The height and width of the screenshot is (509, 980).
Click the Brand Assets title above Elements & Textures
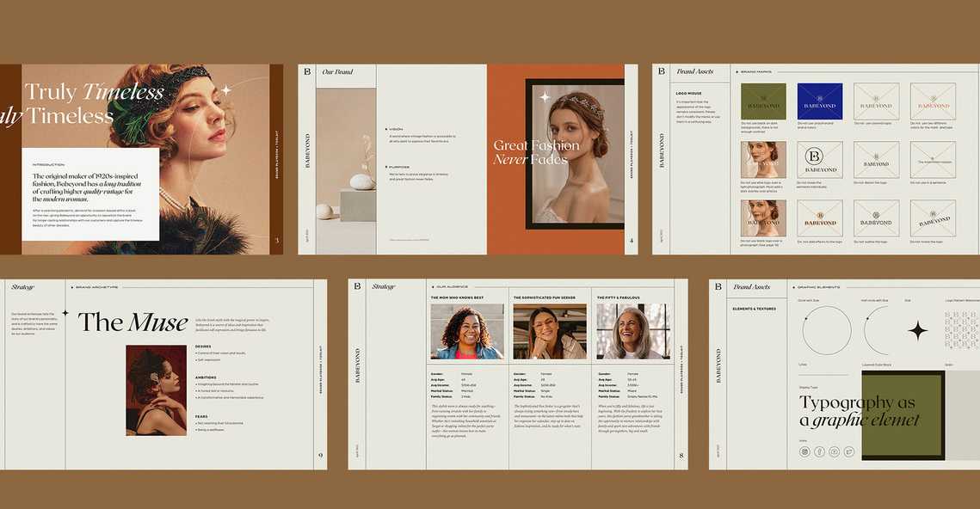[751, 286]
